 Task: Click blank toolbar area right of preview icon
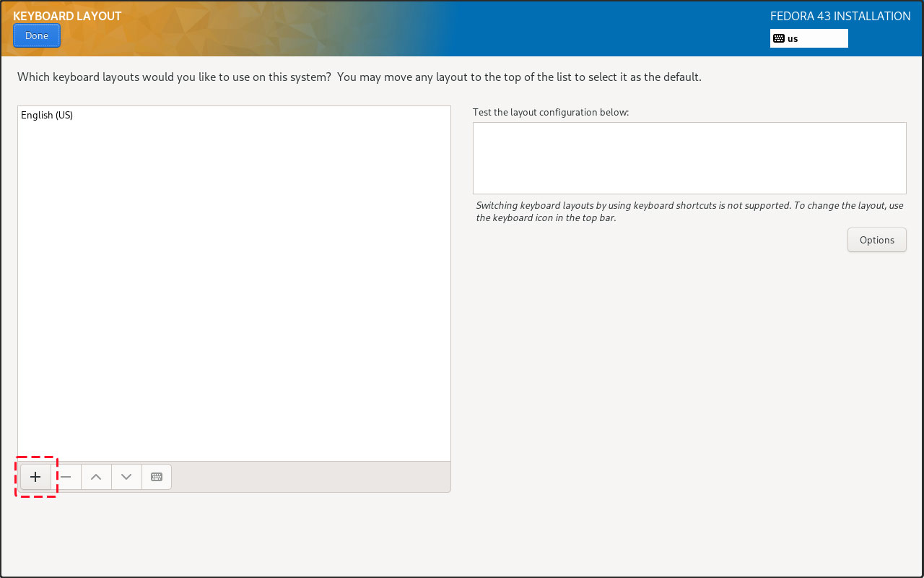[310, 477]
